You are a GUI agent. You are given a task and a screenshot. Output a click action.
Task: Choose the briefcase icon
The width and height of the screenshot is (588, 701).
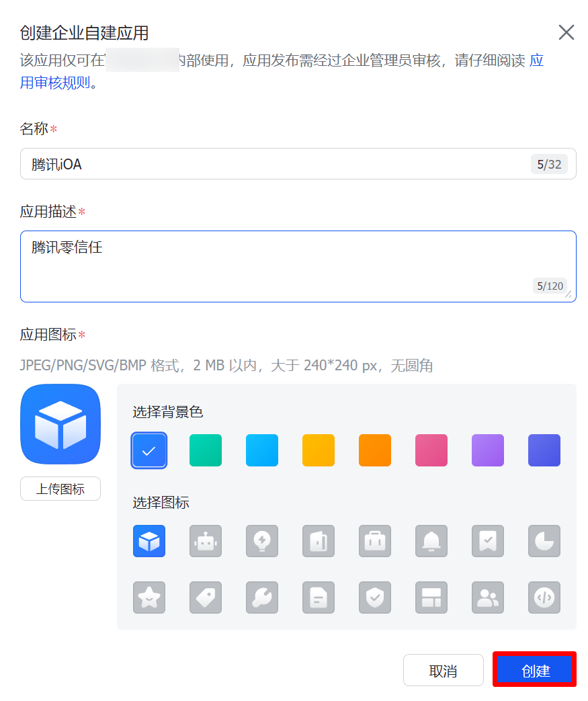(375, 541)
